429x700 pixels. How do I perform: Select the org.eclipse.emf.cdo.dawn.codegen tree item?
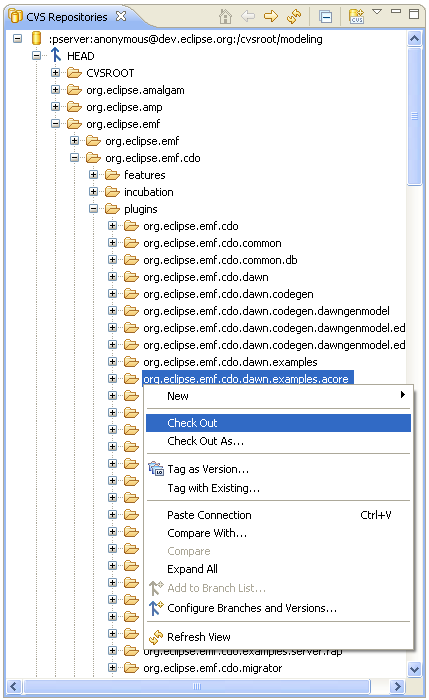coord(228,294)
